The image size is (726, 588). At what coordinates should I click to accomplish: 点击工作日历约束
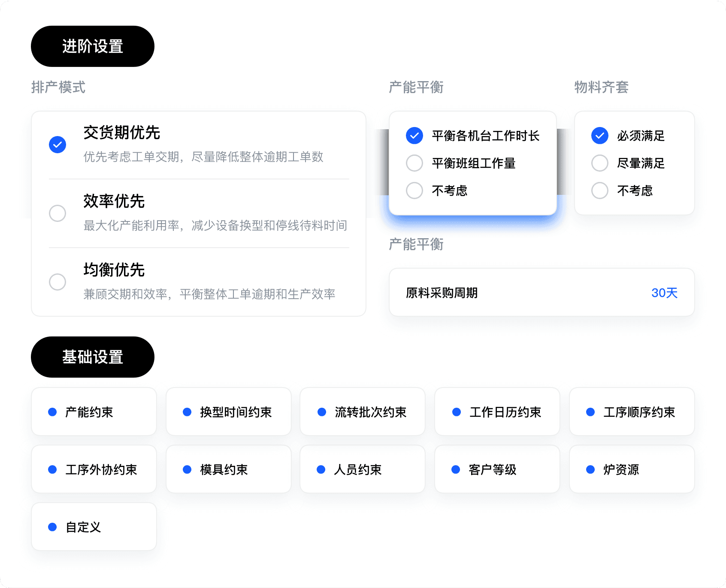(497, 412)
